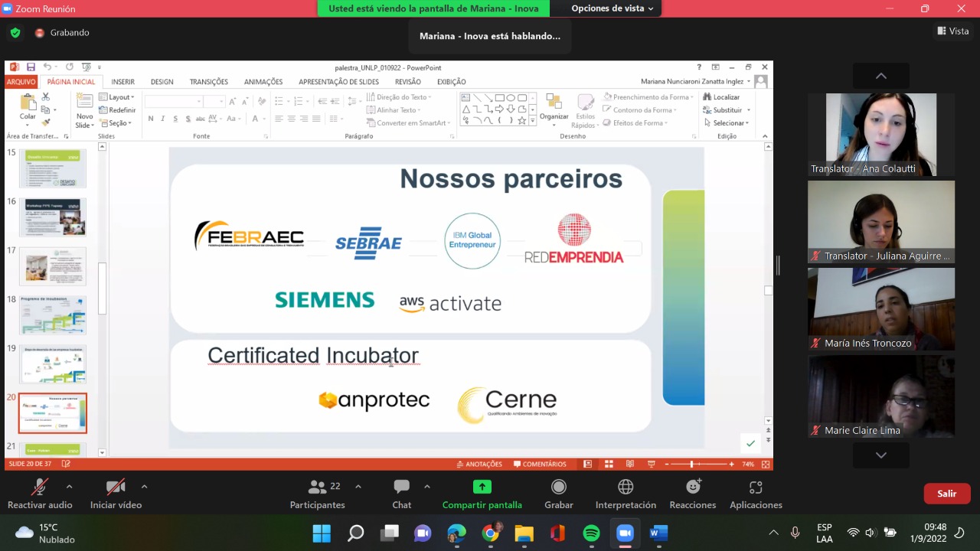This screenshot has width=980, height=551.
Task: Choose the Triangle shape in shapes gallery
Action: point(465,109)
